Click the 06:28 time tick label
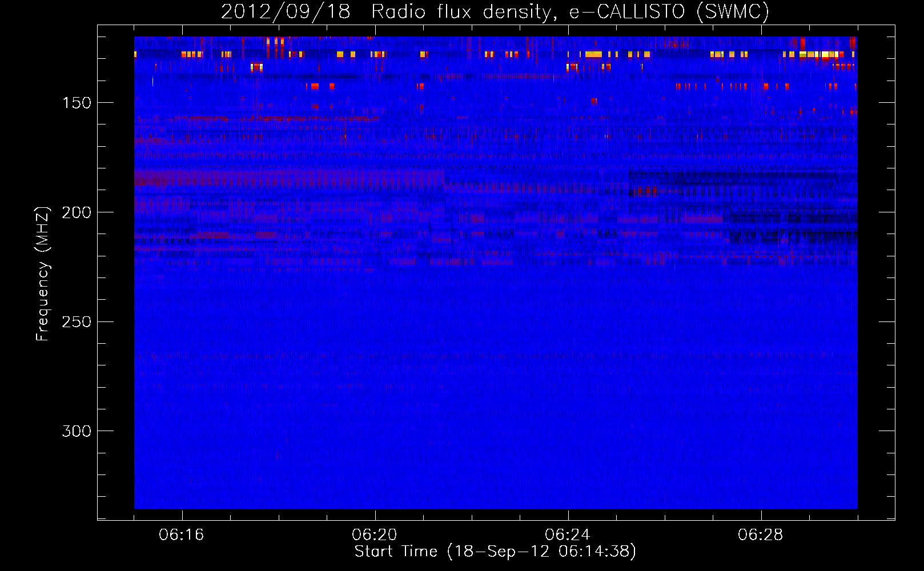Image resolution: width=924 pixels, height=571 pixels. point(761,535)
